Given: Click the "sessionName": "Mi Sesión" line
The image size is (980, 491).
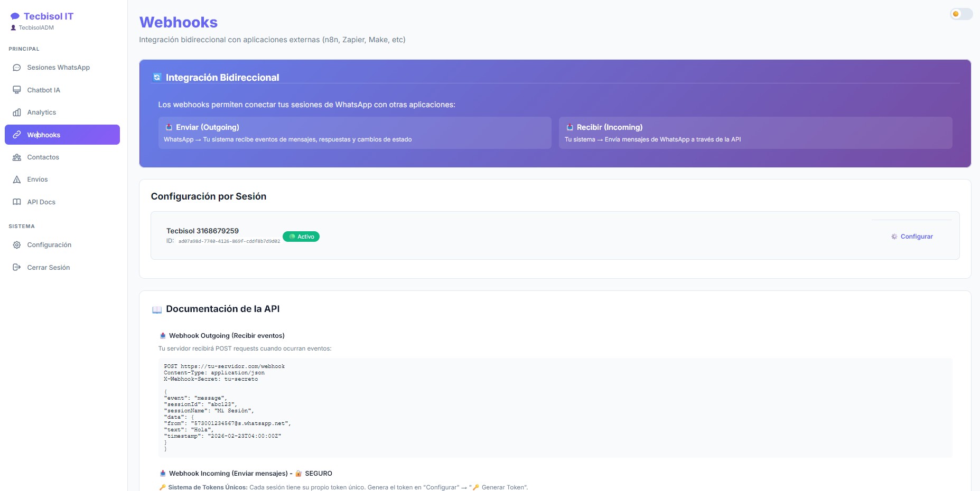Looking at the screenshot, I should coord(209,411).
